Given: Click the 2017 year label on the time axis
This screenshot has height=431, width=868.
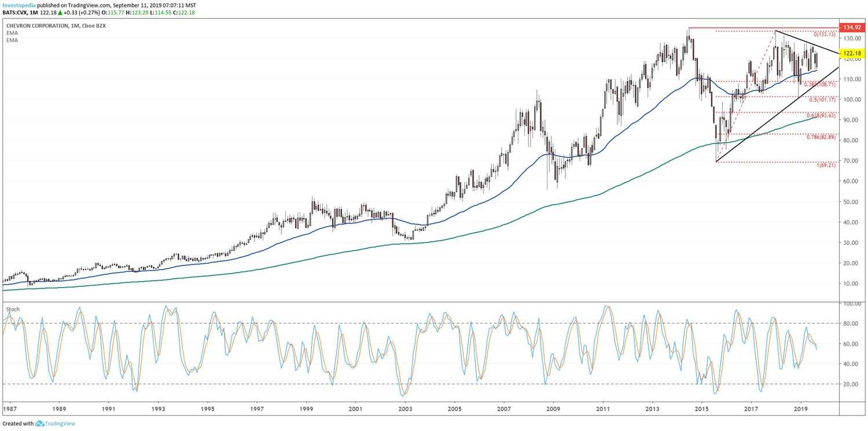Looking at the screenshot, I should (x=751, y=408).
